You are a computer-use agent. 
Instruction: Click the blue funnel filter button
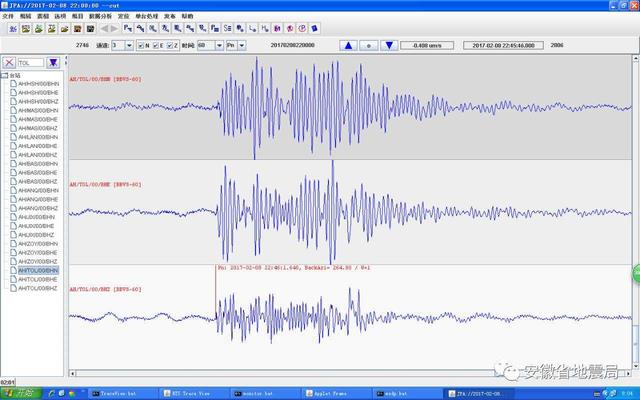coord(53,63)
